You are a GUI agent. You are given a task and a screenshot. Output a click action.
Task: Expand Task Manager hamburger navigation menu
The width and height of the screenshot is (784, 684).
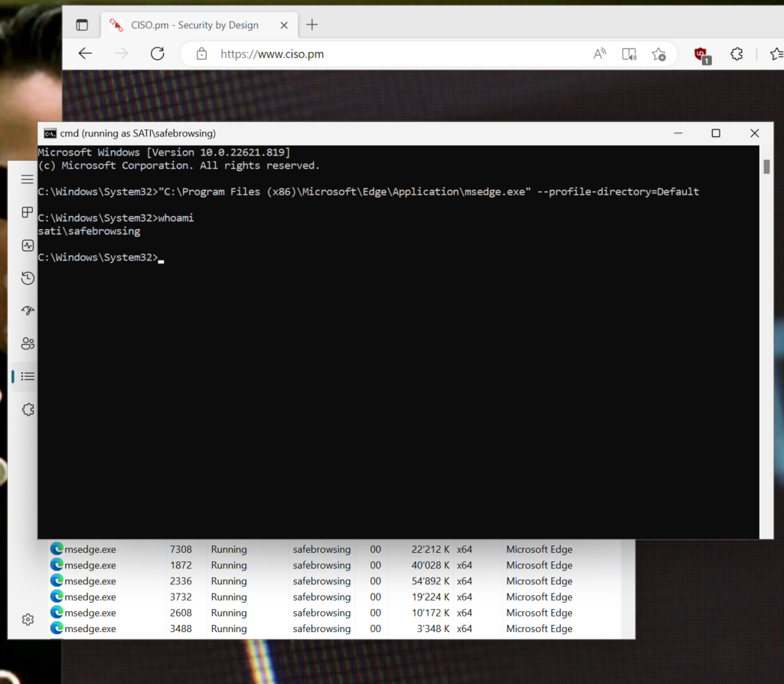28,179
